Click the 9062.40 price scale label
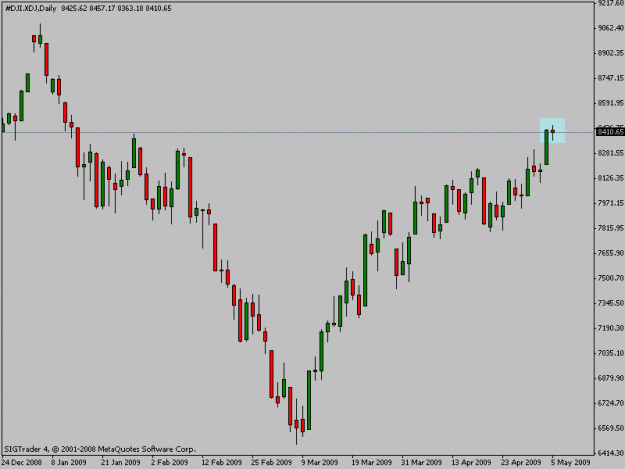Image resolution: width=625 pixels, height=469 pixels. coord(611,28)
